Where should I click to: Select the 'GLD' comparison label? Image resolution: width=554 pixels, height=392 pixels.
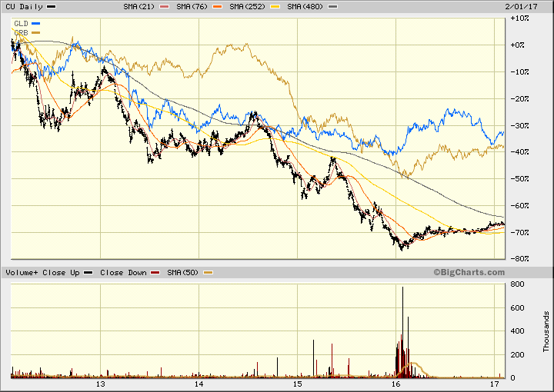coord(21,24)
